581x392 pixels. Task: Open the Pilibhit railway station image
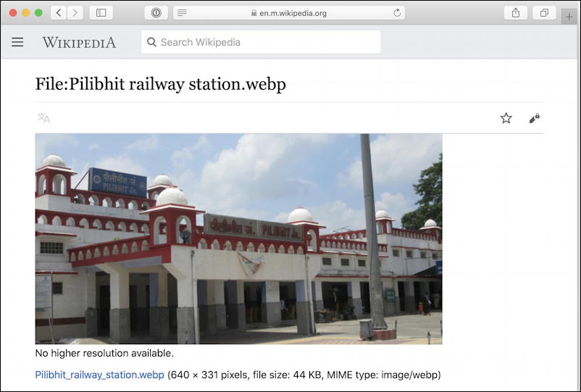(238, 238)
